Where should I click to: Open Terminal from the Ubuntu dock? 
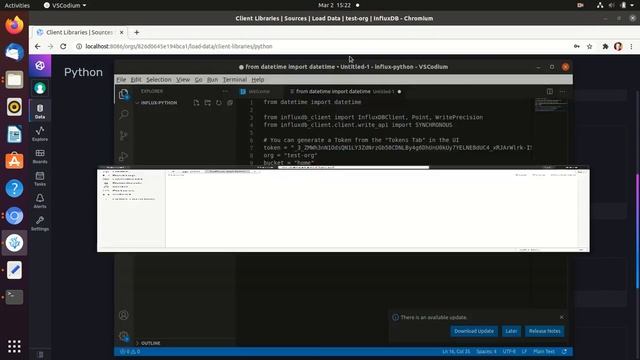pyautogui.click(x=14, y=297)
